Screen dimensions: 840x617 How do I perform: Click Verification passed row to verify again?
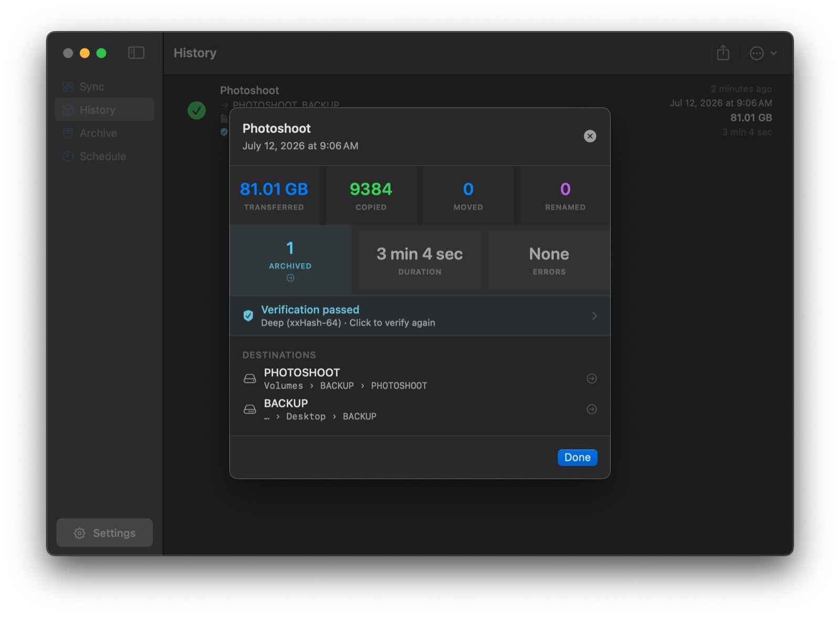click(x=420, y=316)
